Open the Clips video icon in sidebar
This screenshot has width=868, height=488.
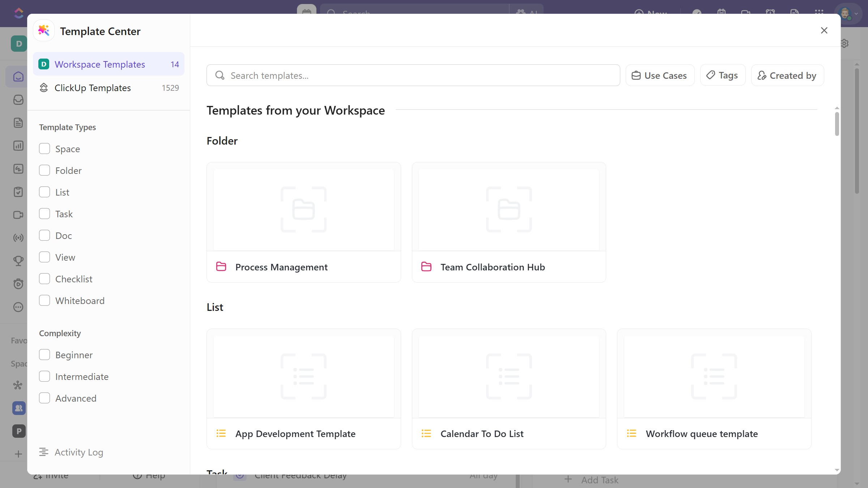[18, 215]
